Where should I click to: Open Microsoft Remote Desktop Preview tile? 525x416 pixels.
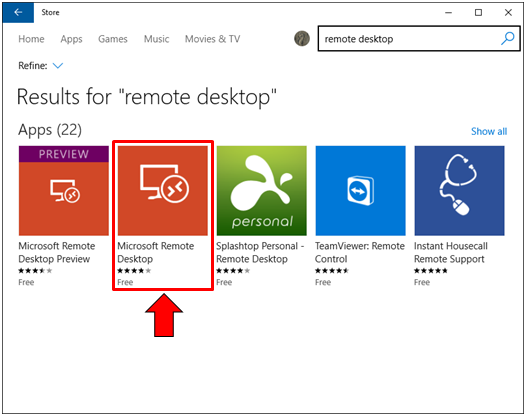[x=64, y=190]
